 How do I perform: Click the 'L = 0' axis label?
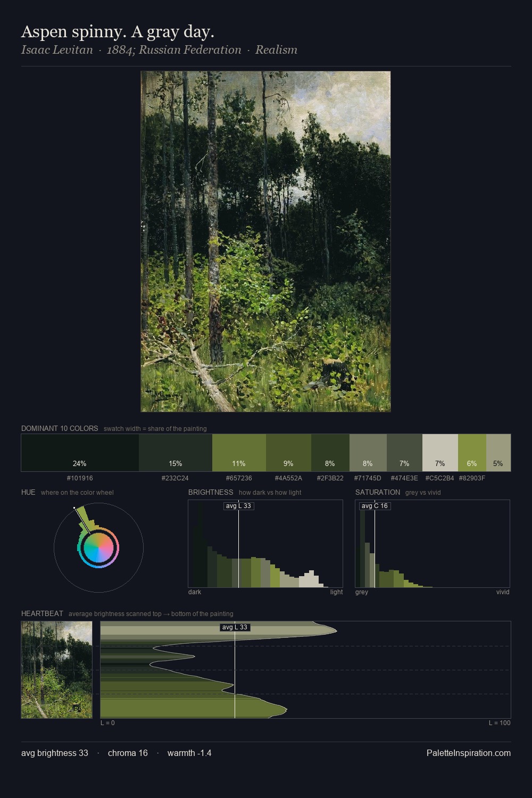point(107,723)
